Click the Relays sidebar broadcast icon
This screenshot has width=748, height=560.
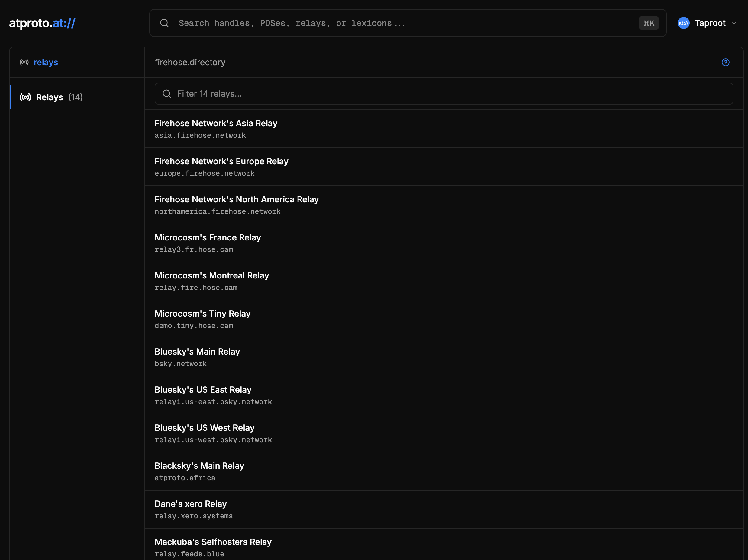pos(25,97)
